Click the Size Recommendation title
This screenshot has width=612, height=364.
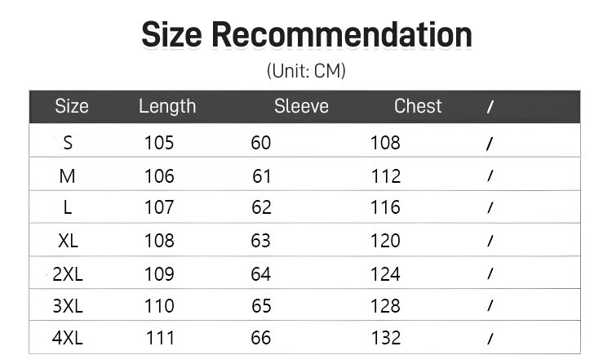click(x=306, y=35)
